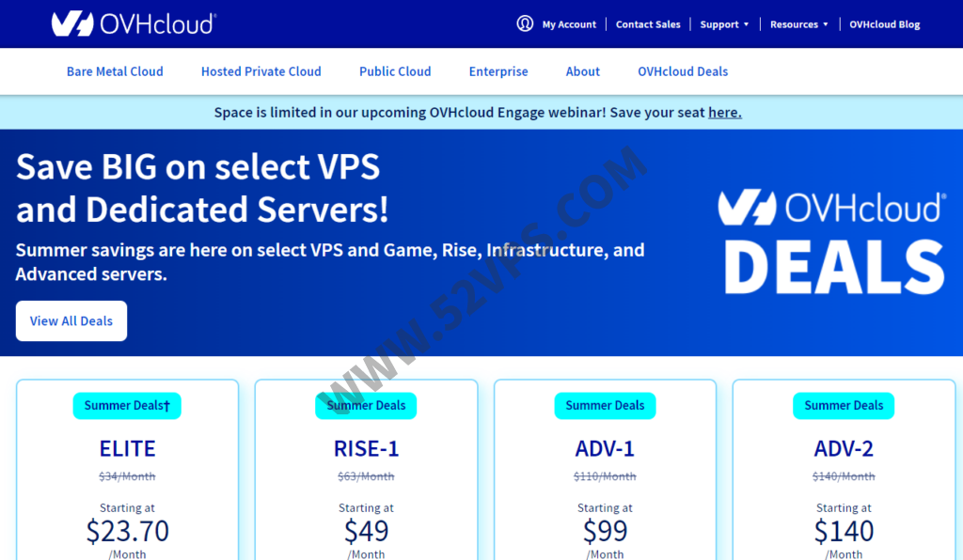Select the RISE-1 plan title
This screenshot has width=963, height=560.
(366, 449)
